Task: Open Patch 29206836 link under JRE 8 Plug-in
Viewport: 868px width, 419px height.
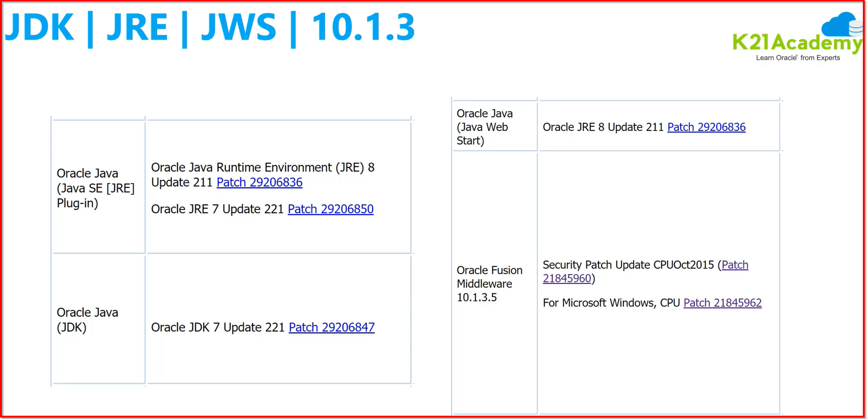Action: [x=259, y=183]
